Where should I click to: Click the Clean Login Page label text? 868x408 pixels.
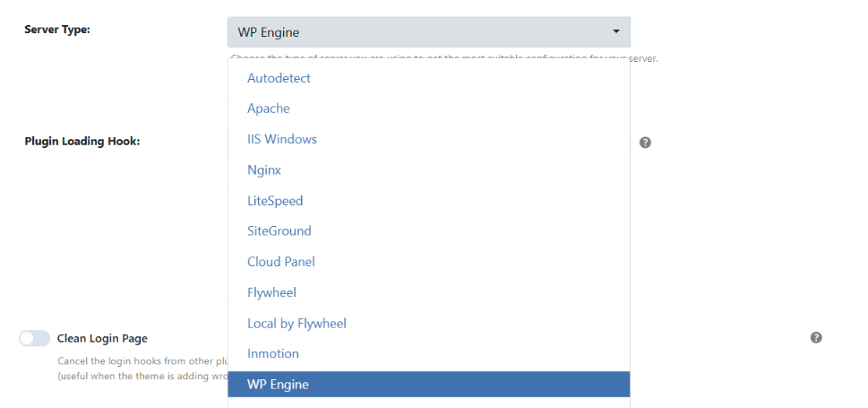coord(102,338)
